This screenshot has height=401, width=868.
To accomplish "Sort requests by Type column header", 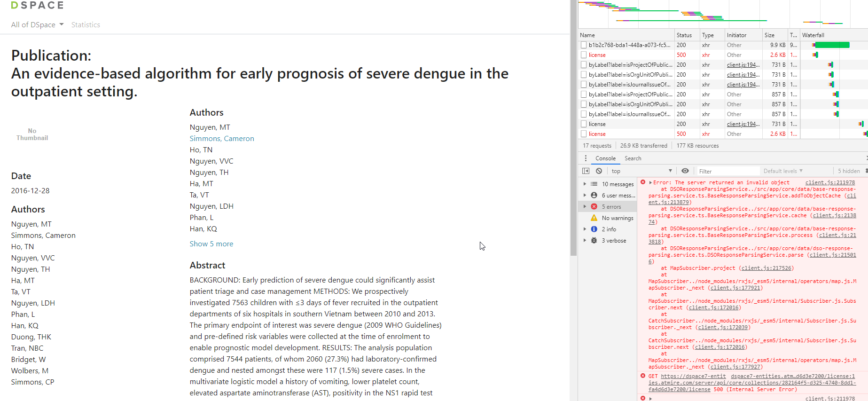I will point(712,35).
